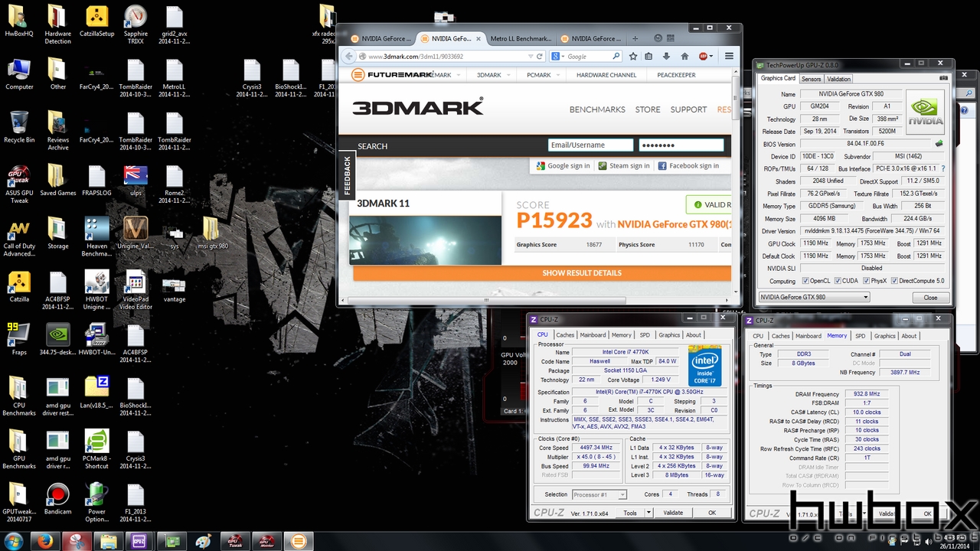Go to Firefox home page icon
This screenshot has width=980, height=551.
click(x=683, y=56)
